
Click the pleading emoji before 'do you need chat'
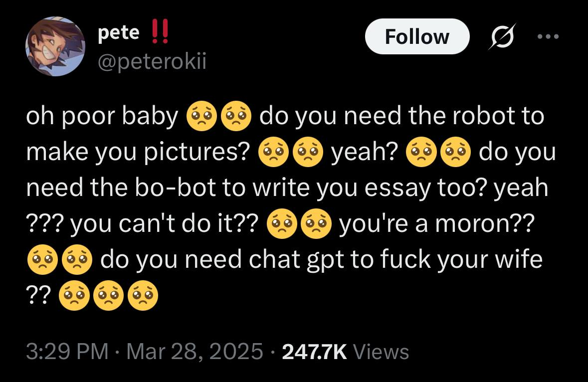pyautogui.click(x=77, y=259)
